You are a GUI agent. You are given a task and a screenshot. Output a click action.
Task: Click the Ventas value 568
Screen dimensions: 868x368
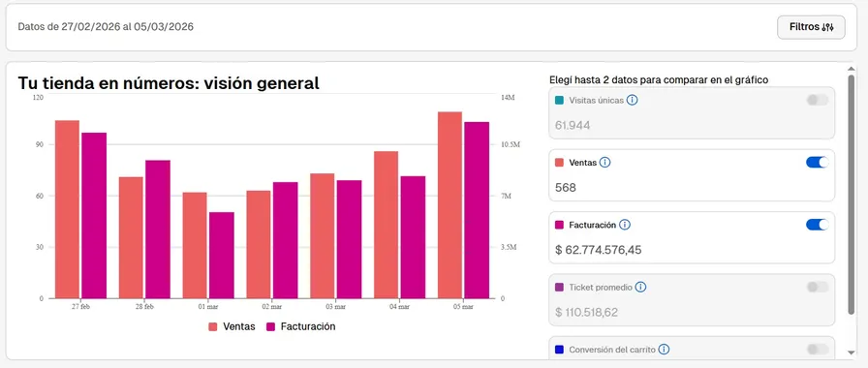[x=565, y=188]
